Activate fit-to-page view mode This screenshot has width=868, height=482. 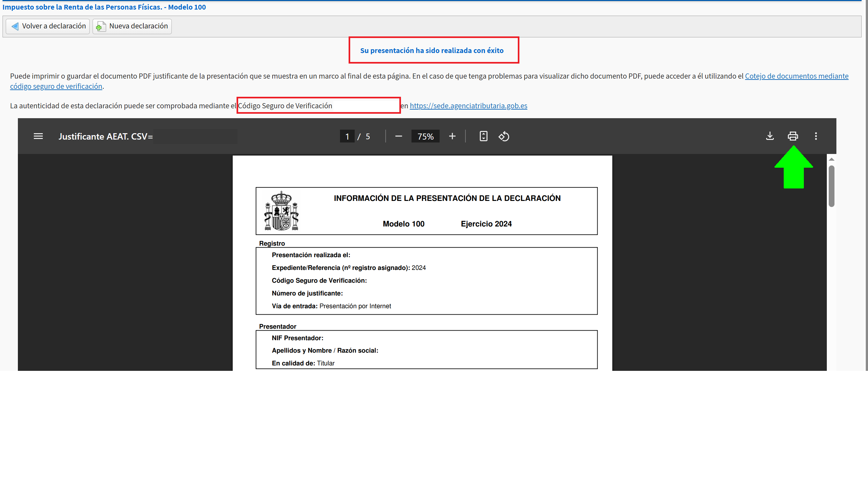(483, 136)
